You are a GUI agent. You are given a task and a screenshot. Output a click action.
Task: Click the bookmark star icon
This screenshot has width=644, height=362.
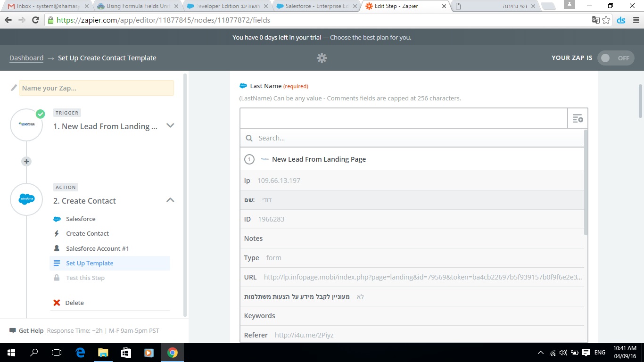click(x=606, y=20)
